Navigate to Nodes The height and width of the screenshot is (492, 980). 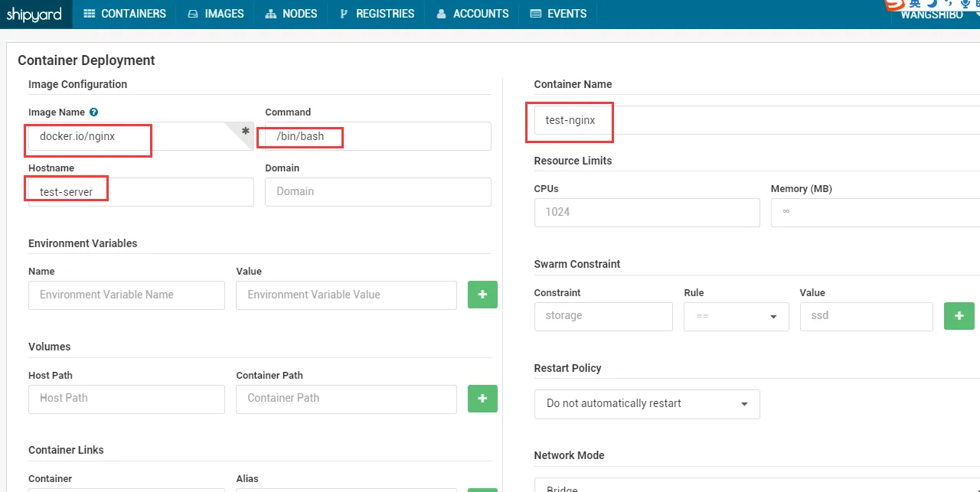pos(291,14)
